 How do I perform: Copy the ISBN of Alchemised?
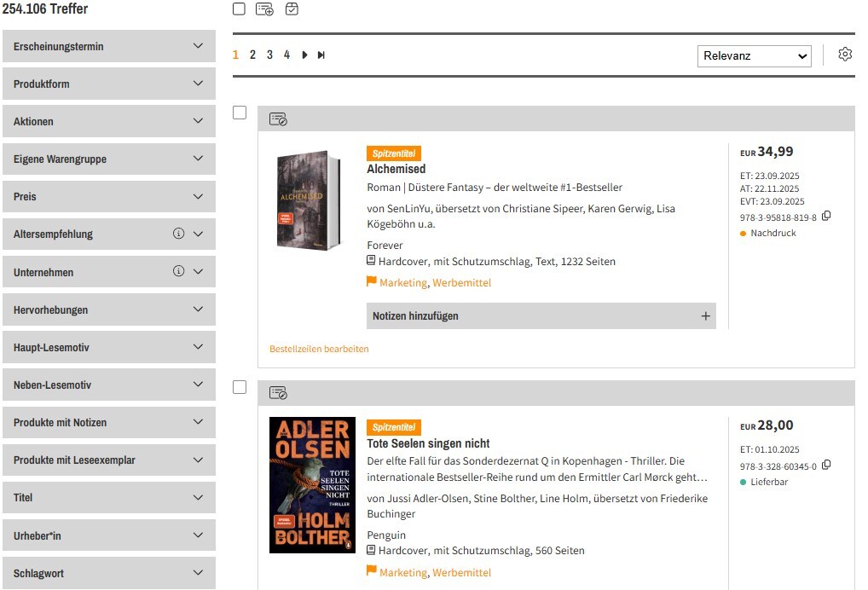[826, 217]
